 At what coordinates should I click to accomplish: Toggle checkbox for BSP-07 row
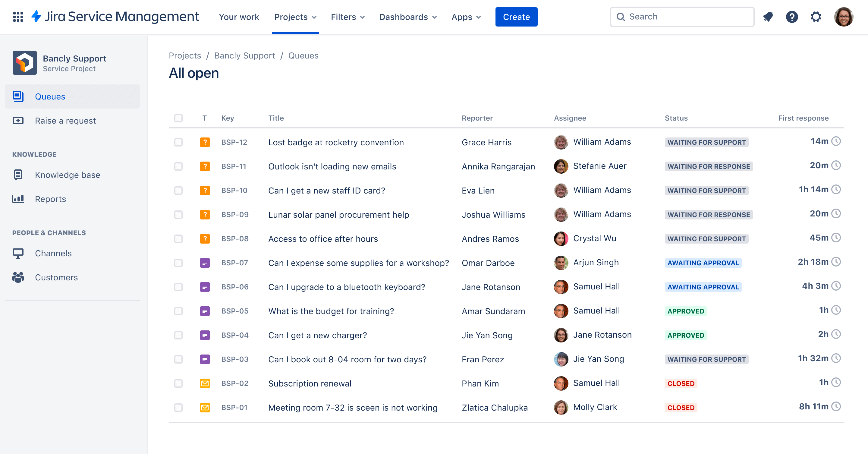(x=178, y=262)
